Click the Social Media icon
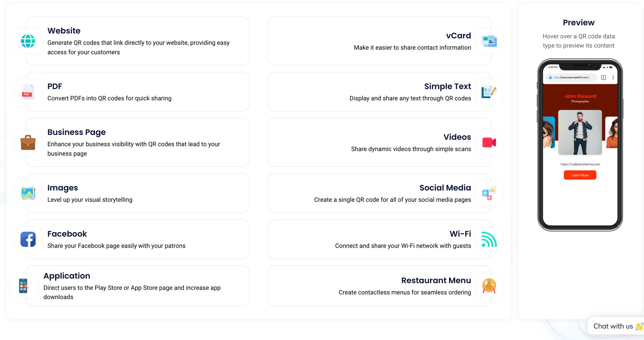 coord(489,193)
